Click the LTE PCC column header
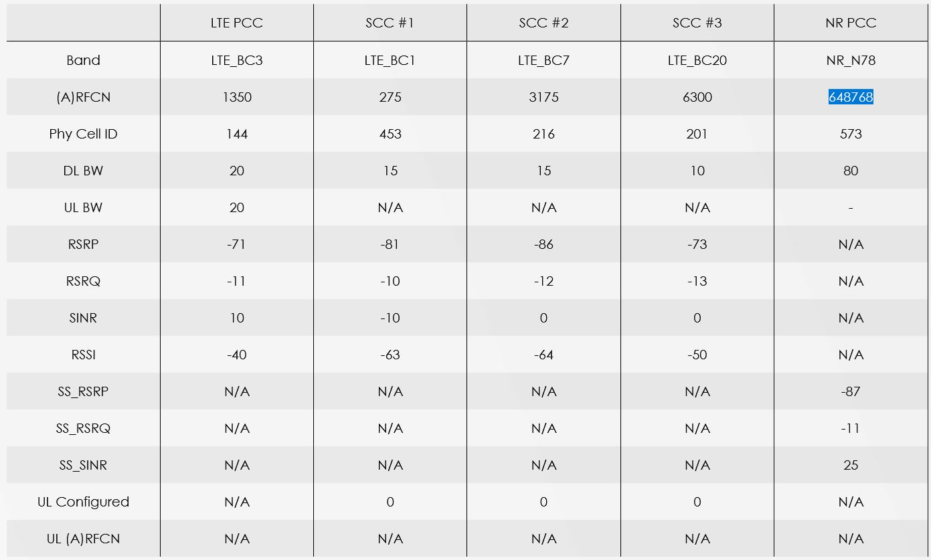Viewport: 931px width, 560px height. tap(237, 23)
